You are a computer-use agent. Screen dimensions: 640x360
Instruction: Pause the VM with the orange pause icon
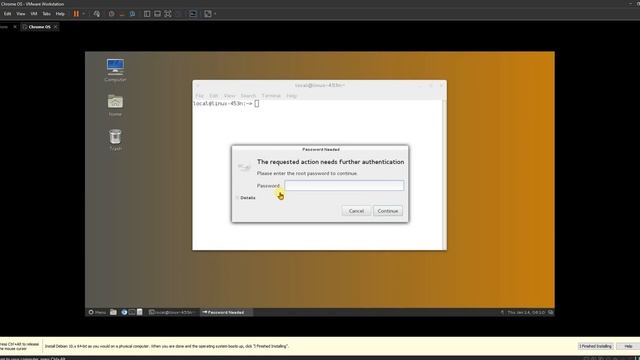(x=76, y=13)
